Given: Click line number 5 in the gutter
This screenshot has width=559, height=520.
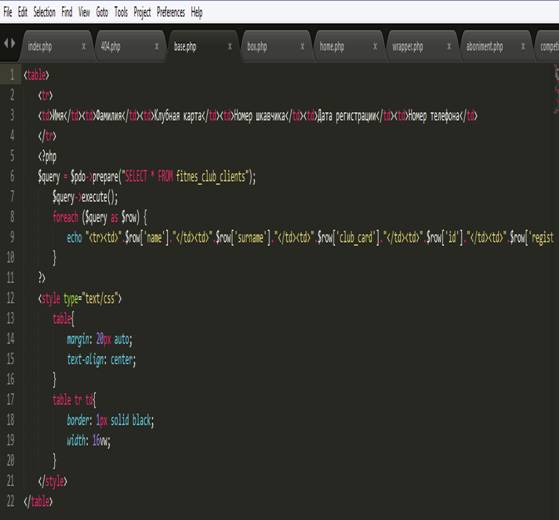Looking at the screenshot, I should click(12, 156).
